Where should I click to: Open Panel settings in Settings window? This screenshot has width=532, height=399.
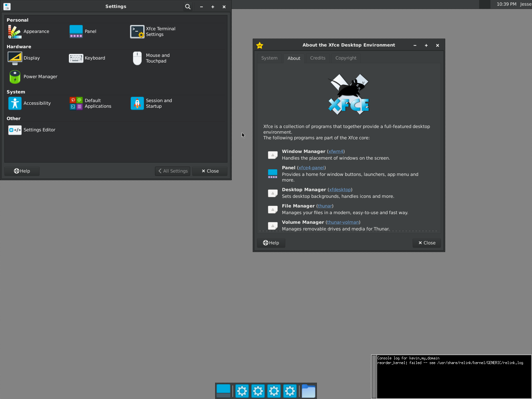(x=83, y=32)
